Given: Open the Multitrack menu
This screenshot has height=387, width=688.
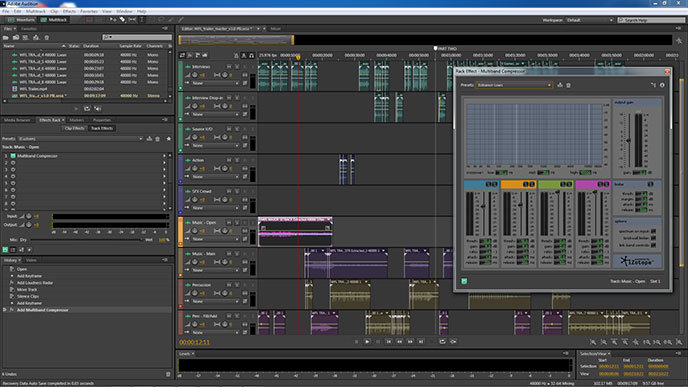Looking at the screenshot, I should [x=36, y=11].
